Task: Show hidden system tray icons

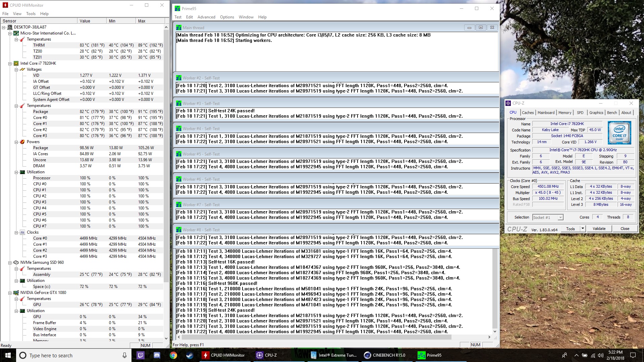Action: [576, 355]
